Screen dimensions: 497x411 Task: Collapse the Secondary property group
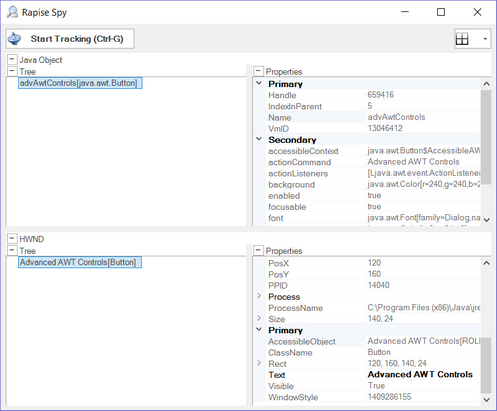[x=259, y=139]
